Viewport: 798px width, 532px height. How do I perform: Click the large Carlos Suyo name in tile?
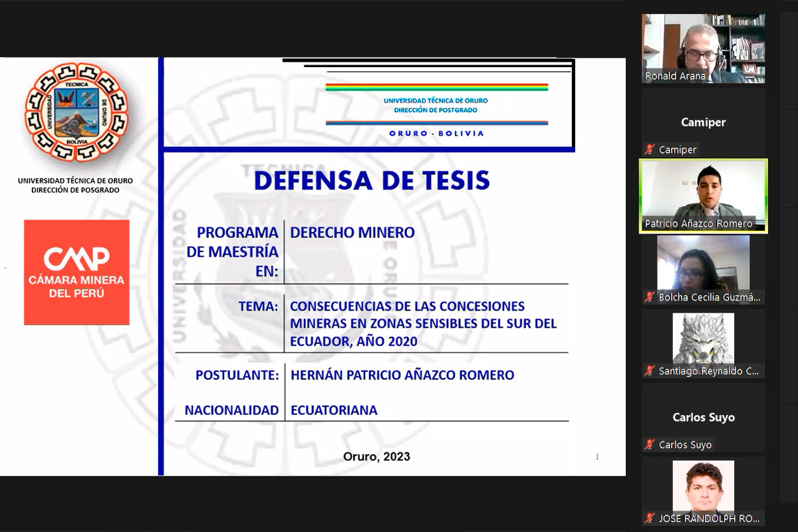[703, 418]
